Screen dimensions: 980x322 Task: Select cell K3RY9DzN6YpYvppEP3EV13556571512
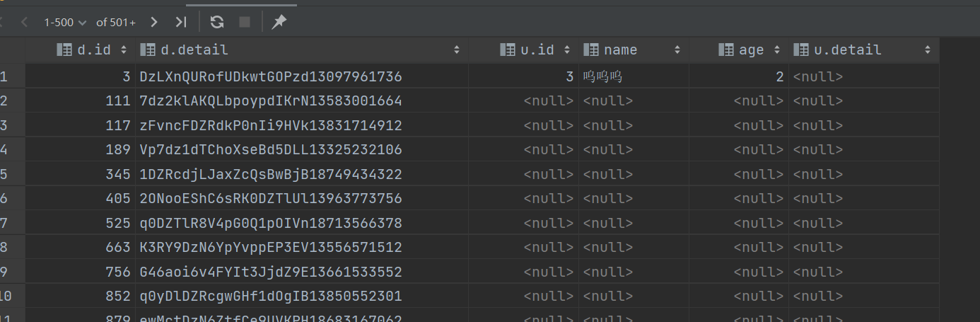(302, 248)
